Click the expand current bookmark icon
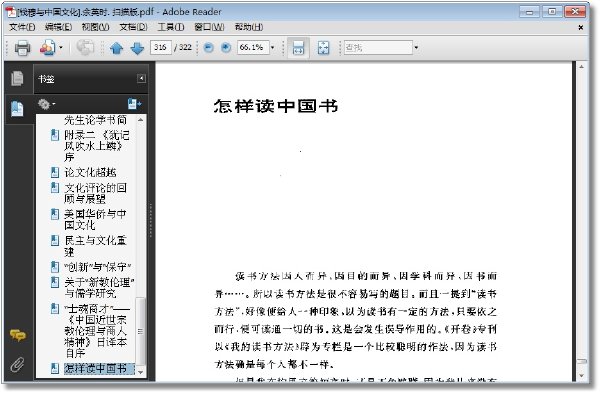 tap(134, 104)
